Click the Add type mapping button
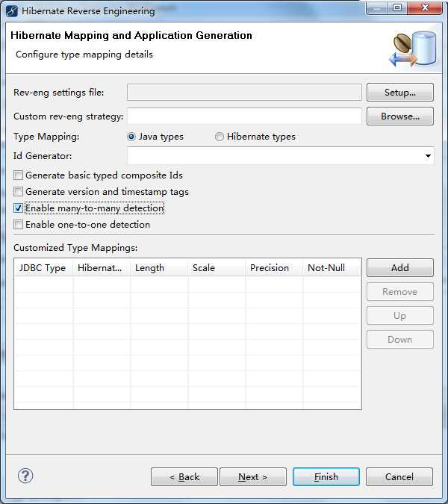 tap(399, 267)
